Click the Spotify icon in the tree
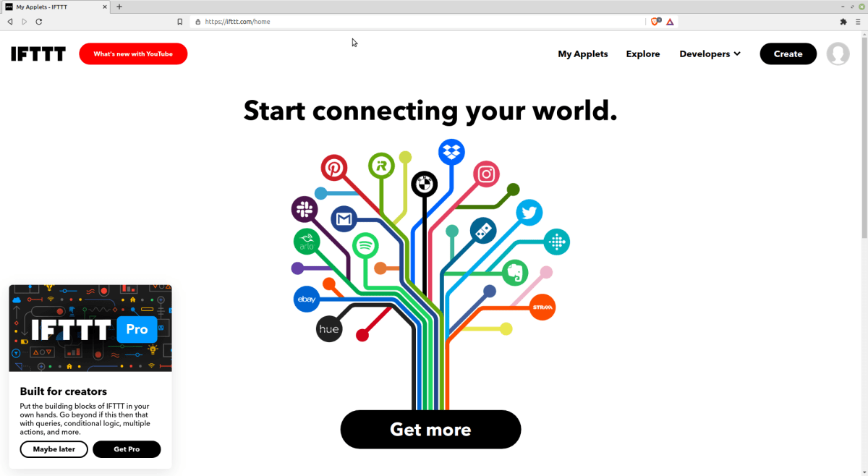Screen dimensions: 868x476 click(365, 246)
